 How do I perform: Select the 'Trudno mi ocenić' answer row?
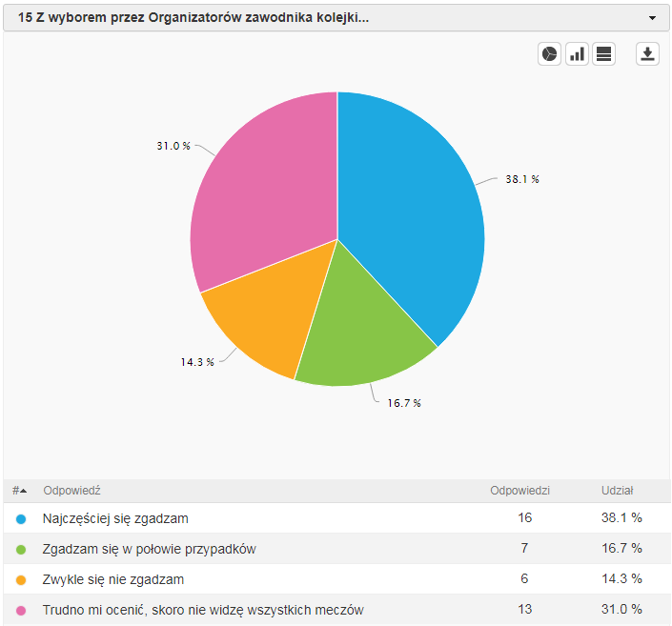point(203,610)
